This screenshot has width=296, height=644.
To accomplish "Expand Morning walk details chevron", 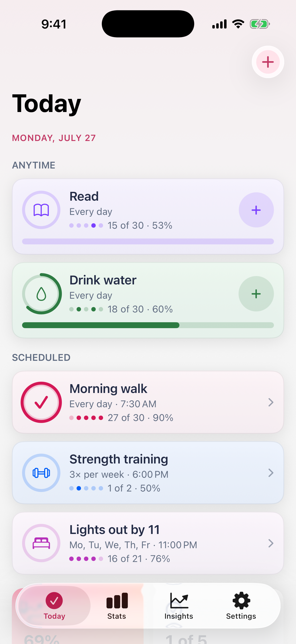I will point(271,402).
